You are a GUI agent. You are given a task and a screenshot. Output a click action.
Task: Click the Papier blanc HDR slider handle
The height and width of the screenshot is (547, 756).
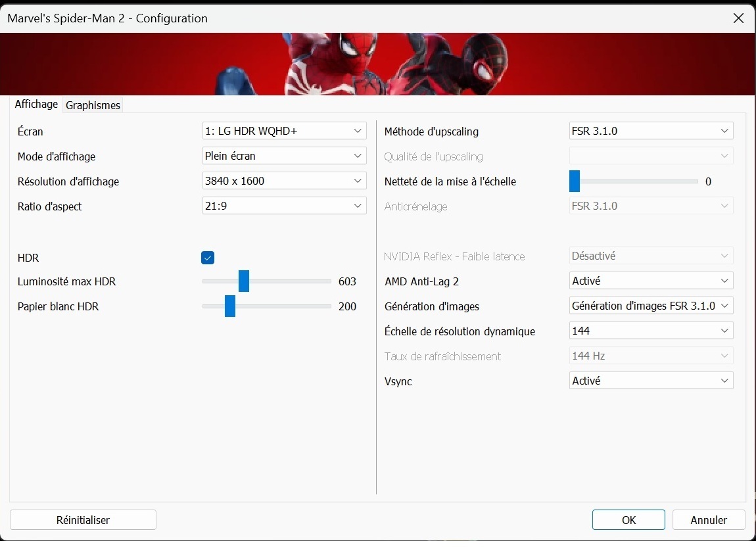point(230,306)
